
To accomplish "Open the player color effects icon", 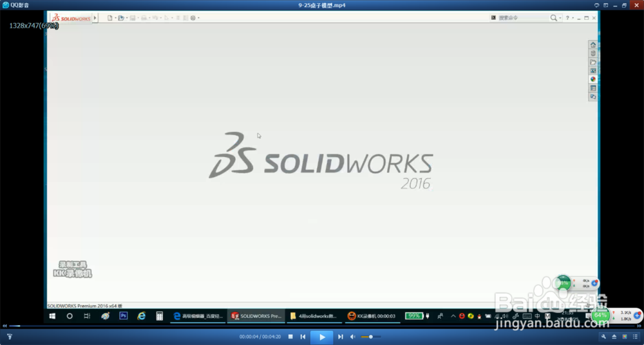I will coord(625,337).
